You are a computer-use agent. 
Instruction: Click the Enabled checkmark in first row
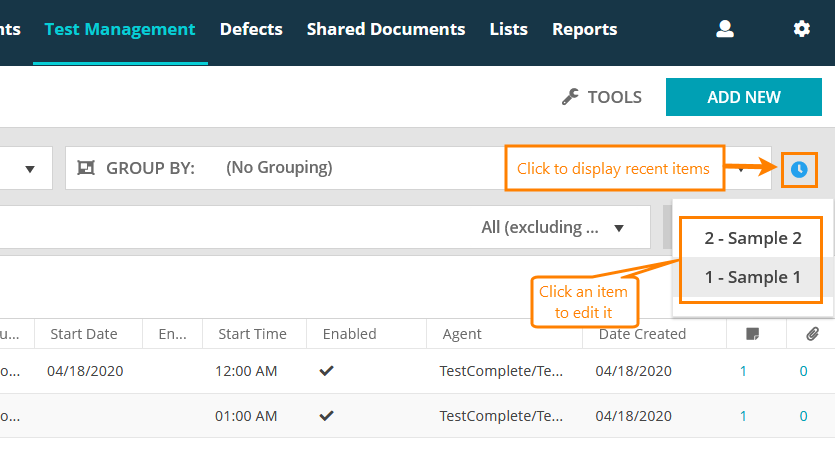click(x=326, y=371)
